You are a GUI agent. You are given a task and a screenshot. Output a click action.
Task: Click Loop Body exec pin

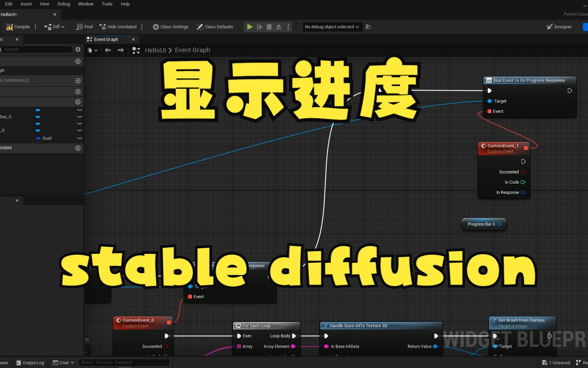point(294,336)
